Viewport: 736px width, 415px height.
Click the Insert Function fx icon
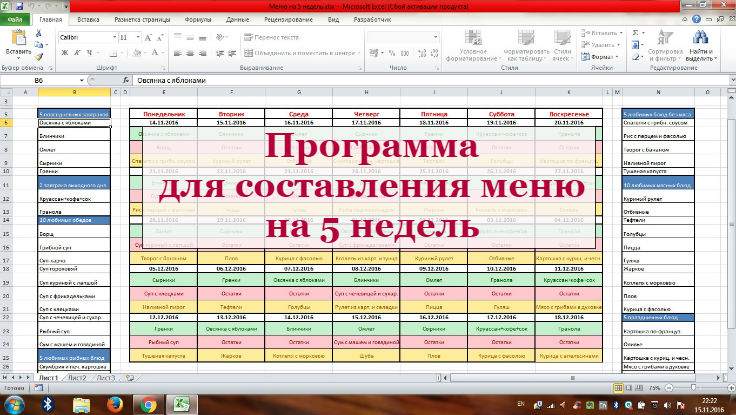coord(124,80)
